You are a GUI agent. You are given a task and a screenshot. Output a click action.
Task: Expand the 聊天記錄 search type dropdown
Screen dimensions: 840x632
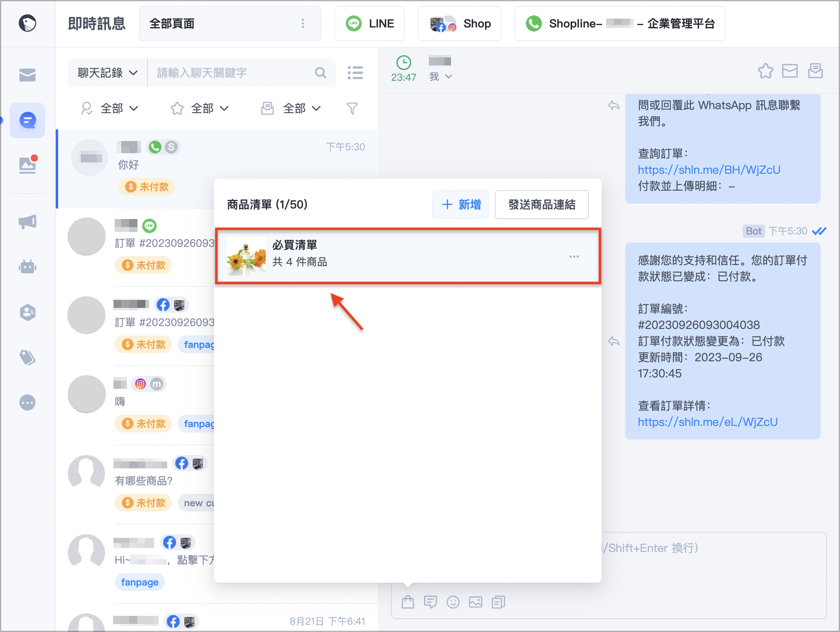coord(108,73)
